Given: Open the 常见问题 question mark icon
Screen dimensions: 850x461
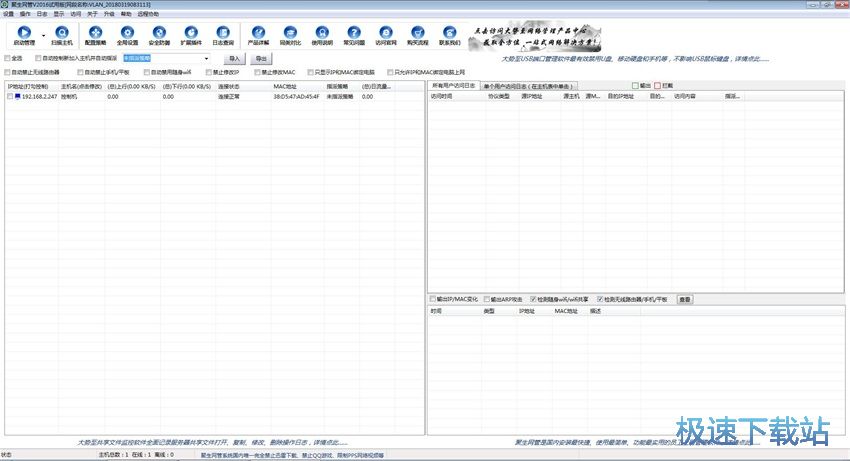Looking at the screenshot, I should coord(354,33).
